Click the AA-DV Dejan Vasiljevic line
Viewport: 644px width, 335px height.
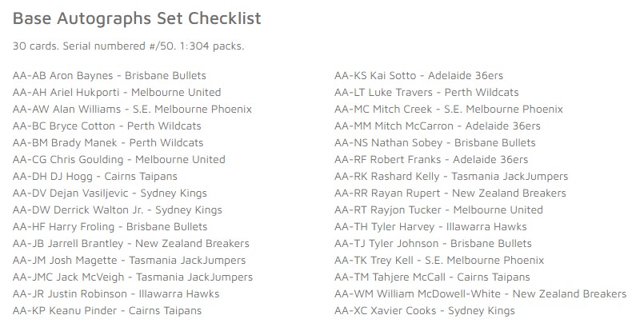click(x=110, y=193)
